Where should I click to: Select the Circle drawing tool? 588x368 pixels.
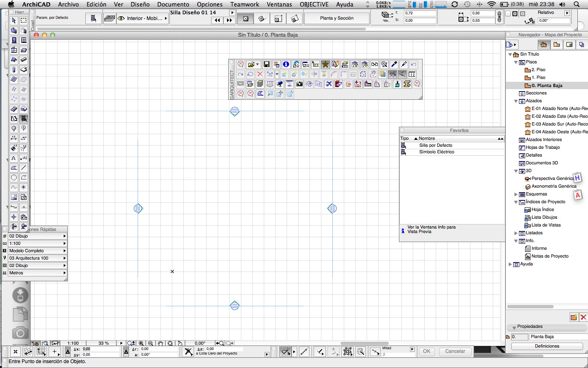(14, 177)
